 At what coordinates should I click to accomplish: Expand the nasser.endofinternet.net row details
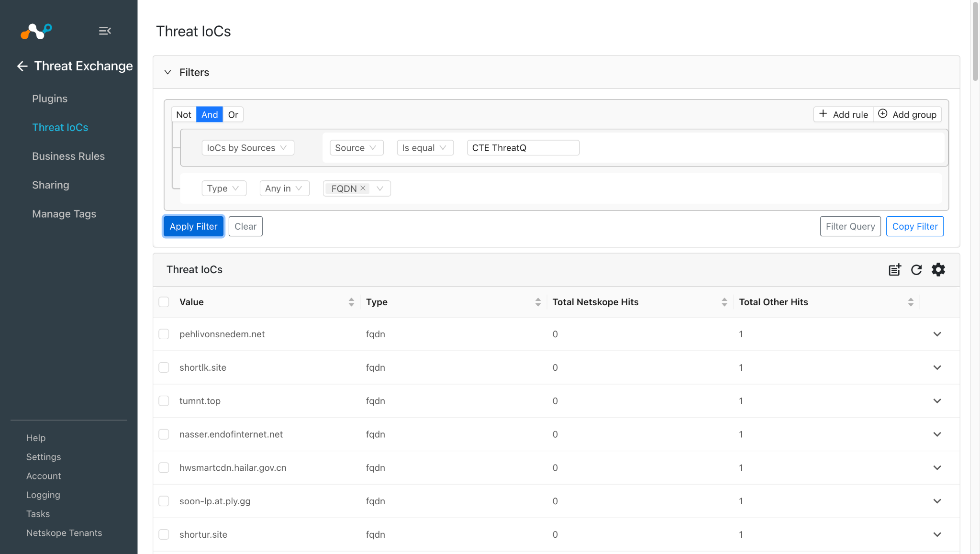pyautogui.click(x=937, y=434)
